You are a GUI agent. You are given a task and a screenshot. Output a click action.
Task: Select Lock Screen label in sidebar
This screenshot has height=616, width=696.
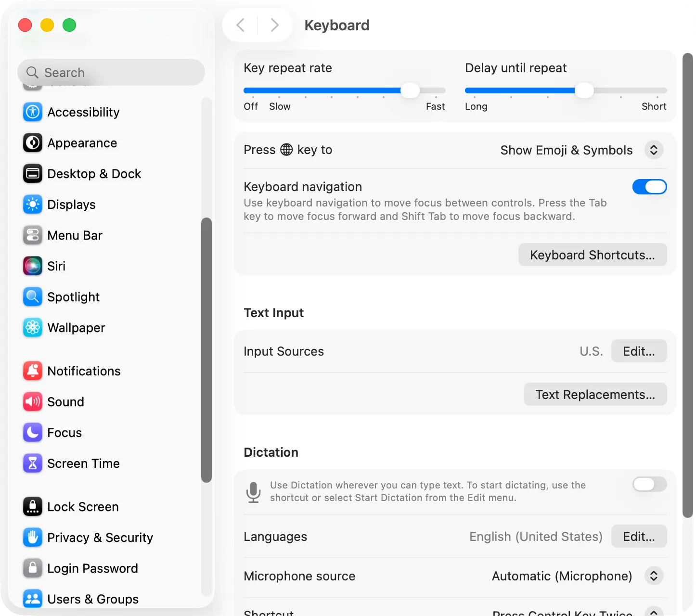click(x=83, y=507)
